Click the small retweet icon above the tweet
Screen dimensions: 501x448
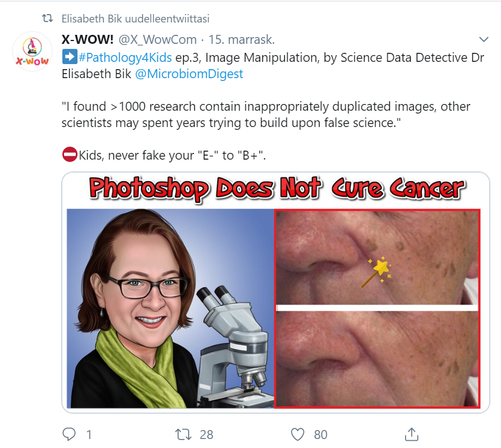click(x=48, y=18)
